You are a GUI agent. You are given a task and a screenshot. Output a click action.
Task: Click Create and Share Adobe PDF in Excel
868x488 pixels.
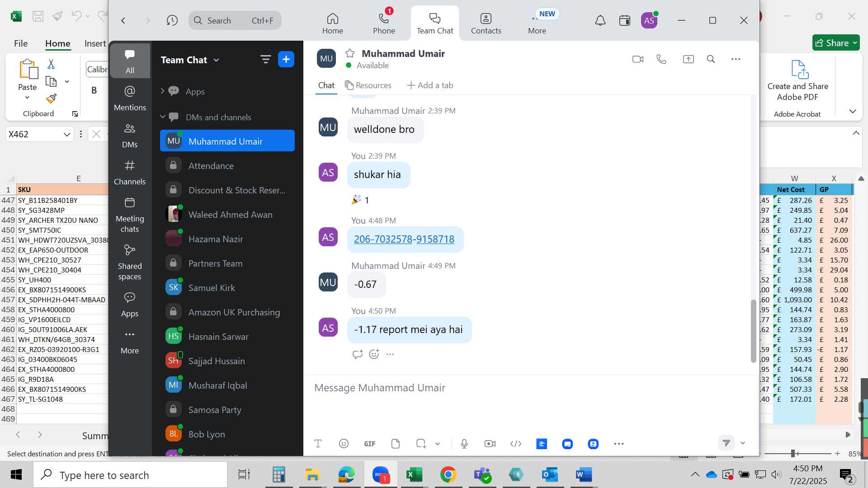coord(798,80)
